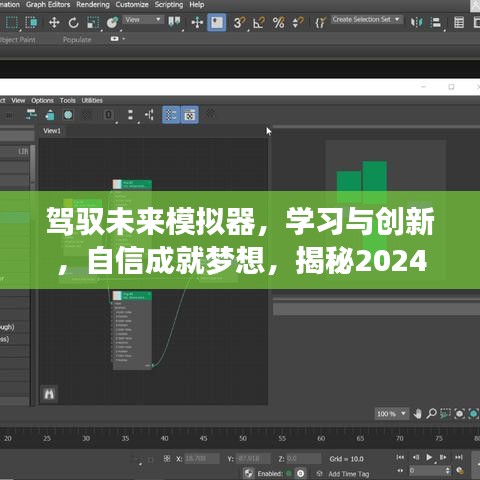The width and height of the screenshot is (480, 480).
Task: Click Show Shaded Material in Viewport icon
Action: tap(68, 115)
